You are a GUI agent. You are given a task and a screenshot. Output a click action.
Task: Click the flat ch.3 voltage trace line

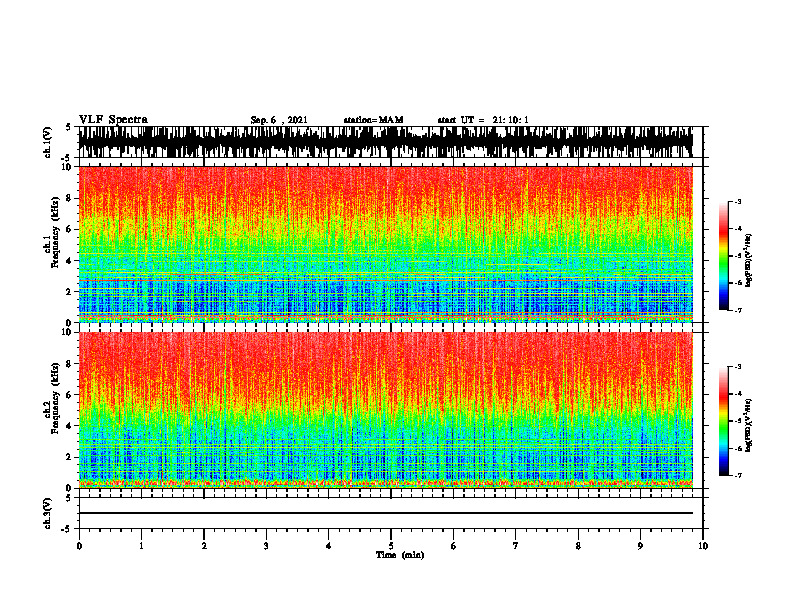tap(385, 513)
